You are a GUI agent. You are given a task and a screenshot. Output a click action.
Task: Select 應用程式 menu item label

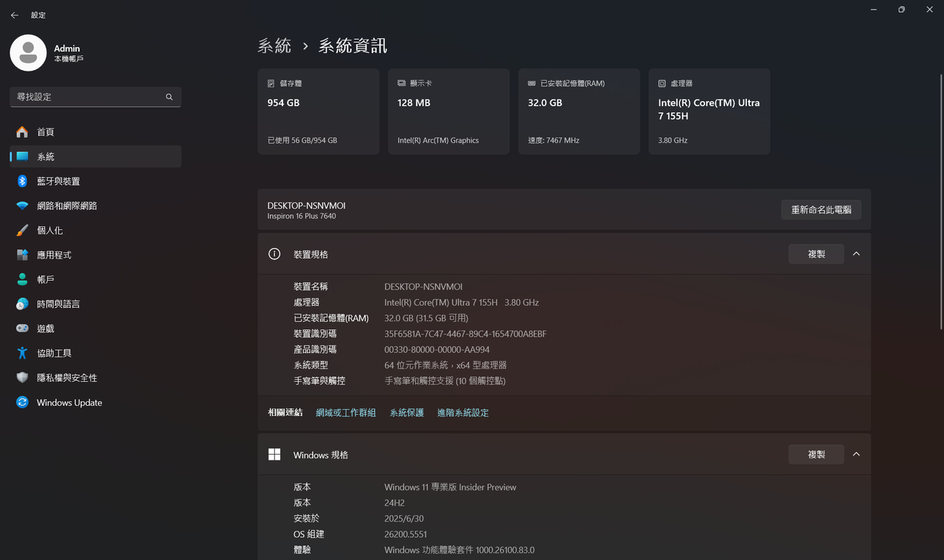(x=55, y=255)
